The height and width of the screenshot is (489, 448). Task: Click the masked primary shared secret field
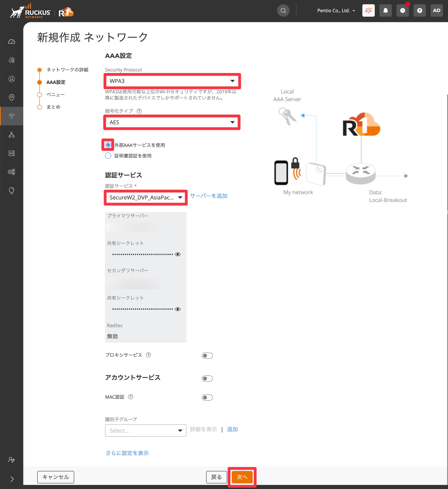[142, 254]
